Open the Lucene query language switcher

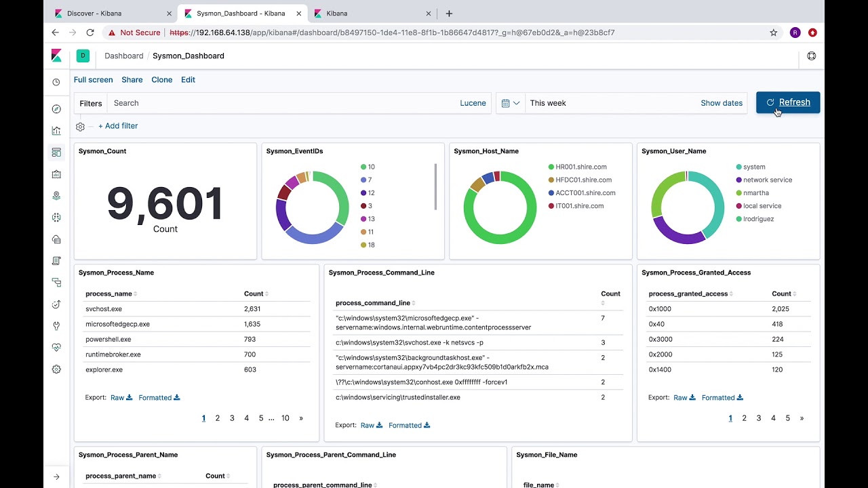pyautogui.click(x=473, y=103)
